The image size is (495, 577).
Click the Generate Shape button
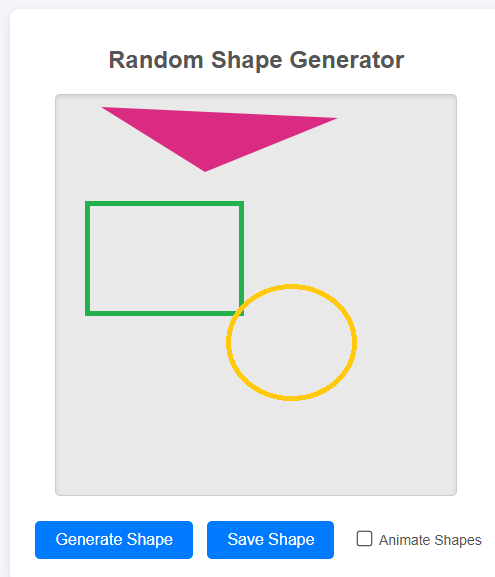click(x=114, y=539)
